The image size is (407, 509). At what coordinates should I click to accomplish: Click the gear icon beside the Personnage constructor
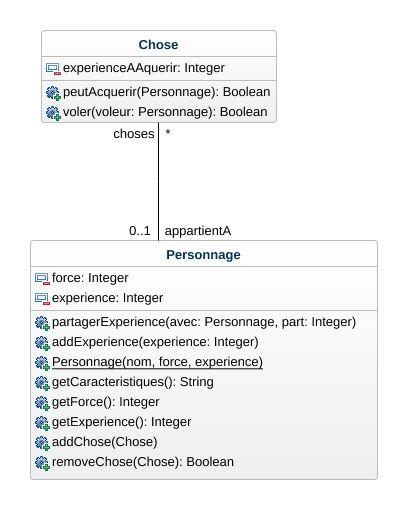(x=42, y=363)
